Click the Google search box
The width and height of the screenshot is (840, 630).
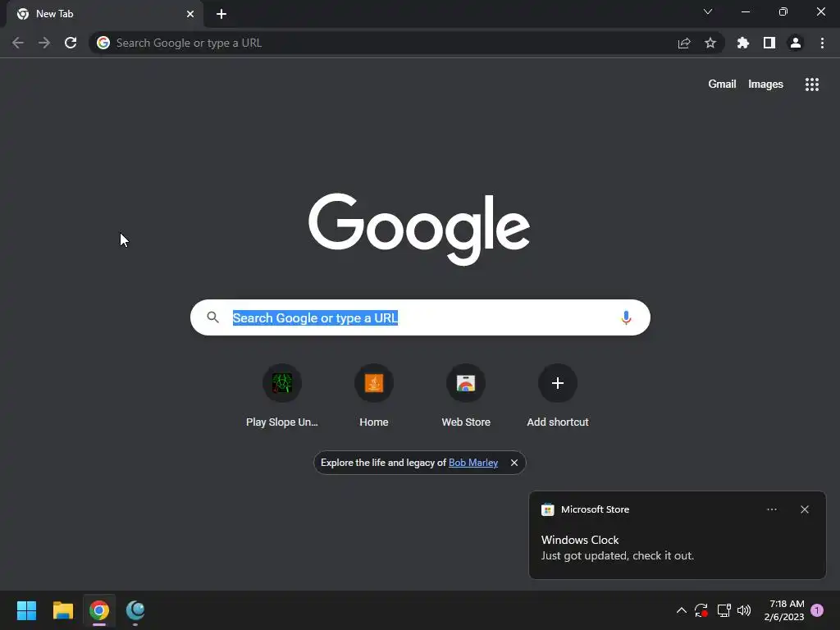point(420,317)
